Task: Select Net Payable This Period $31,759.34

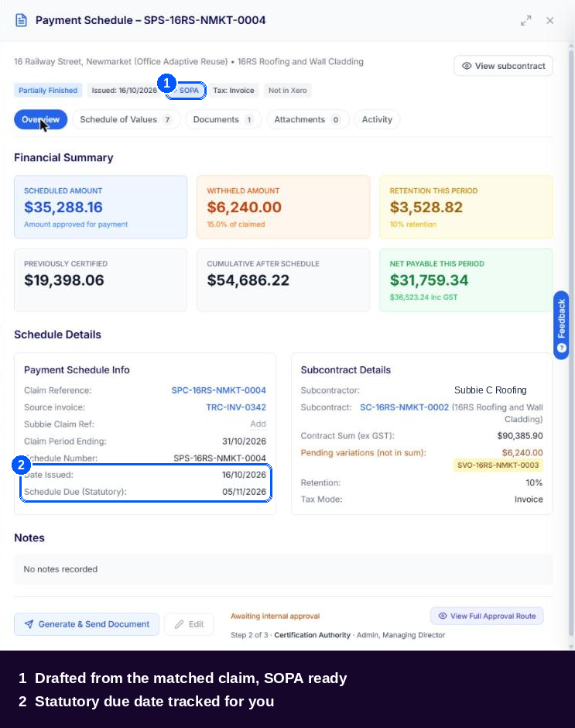Action: 430,280
